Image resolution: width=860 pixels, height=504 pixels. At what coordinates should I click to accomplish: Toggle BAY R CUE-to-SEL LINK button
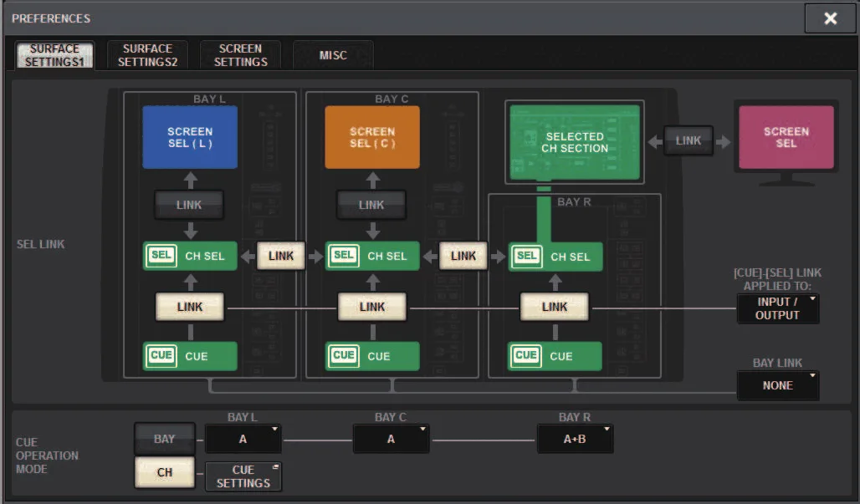point(555,307)
